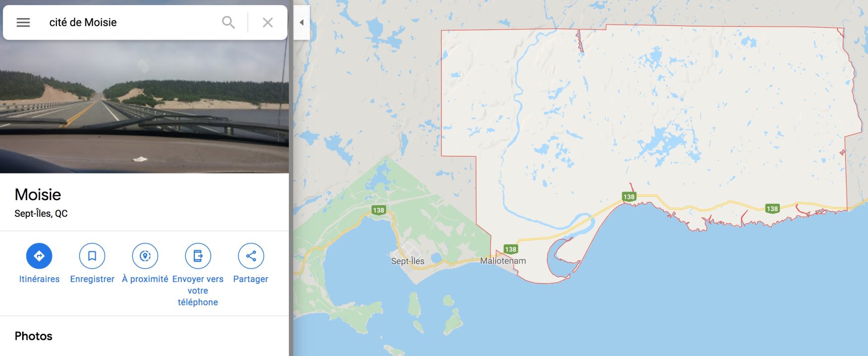Click the easternmost route 138 shield
The height and width of the screenshot is (356, 868).
coord(772,209)
